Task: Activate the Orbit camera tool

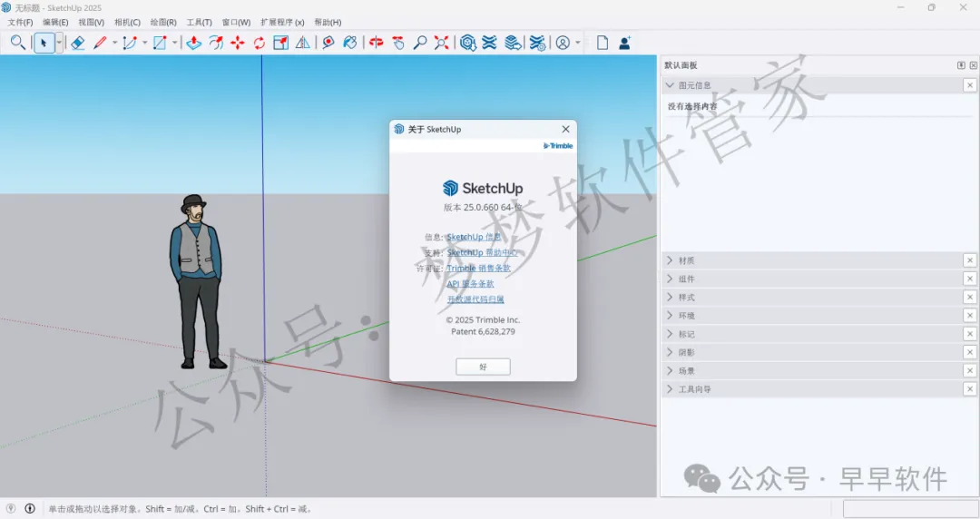Action: [377, 43]
